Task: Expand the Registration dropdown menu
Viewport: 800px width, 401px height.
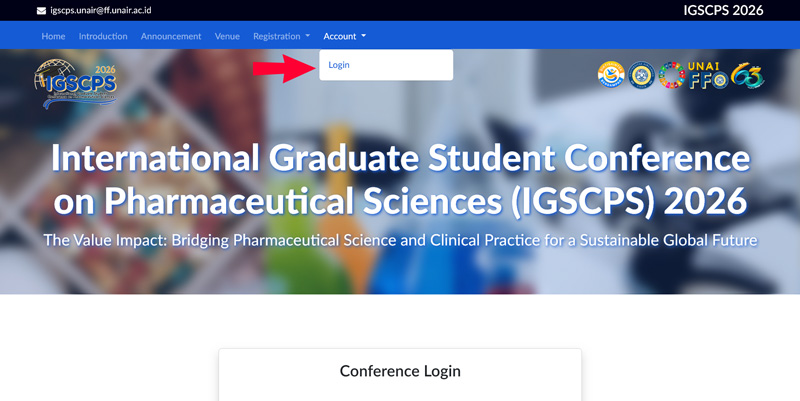Action: click(282, 36)
